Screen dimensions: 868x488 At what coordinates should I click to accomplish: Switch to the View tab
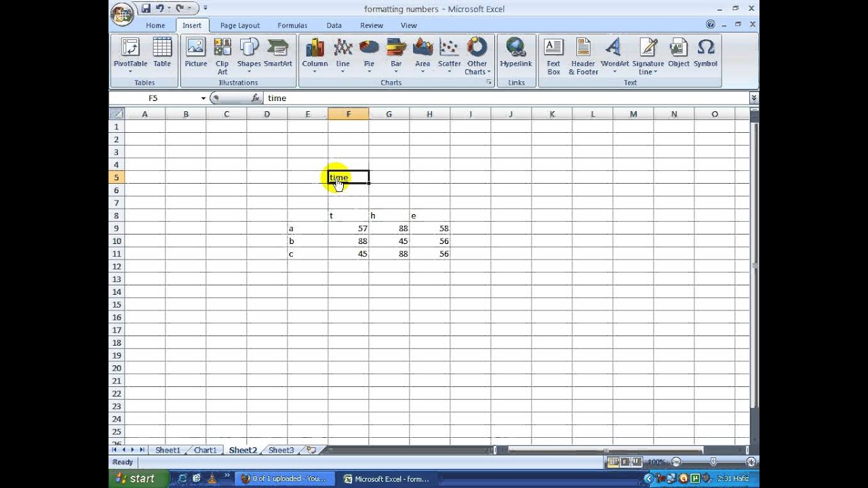point(409,25)
